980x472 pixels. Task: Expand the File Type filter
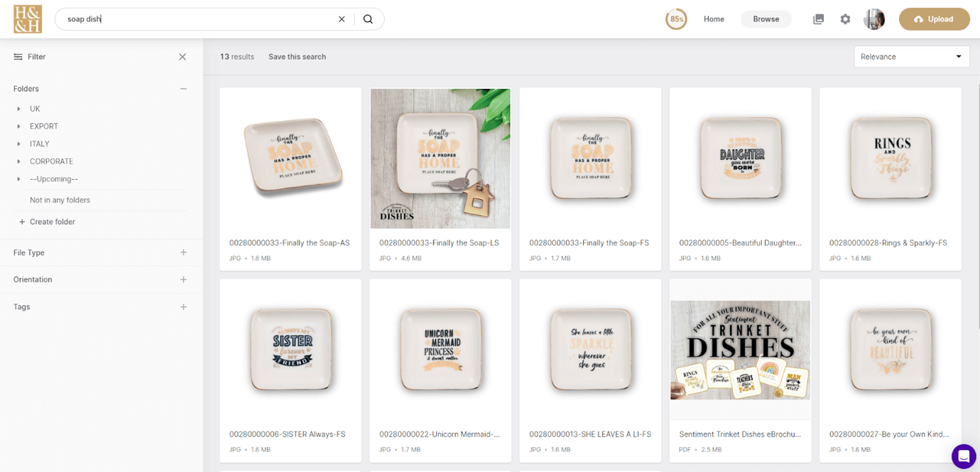[x=183, y=252]
